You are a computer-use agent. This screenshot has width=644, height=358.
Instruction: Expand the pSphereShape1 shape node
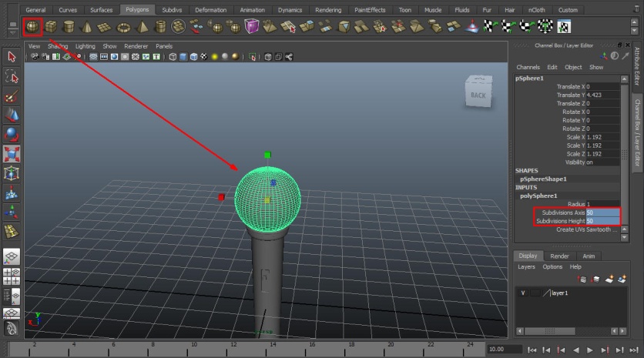[x=543, y=179]
